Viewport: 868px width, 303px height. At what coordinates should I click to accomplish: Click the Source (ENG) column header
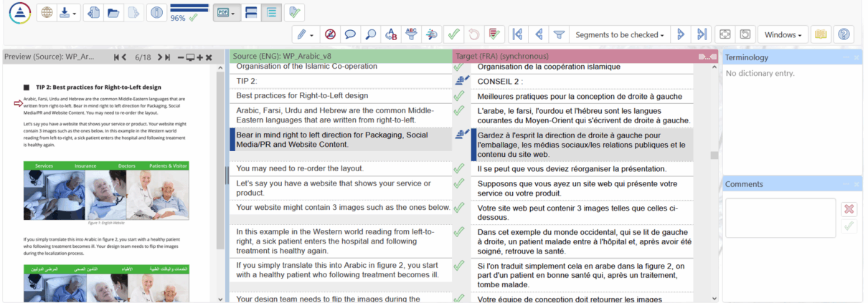[x=341, y=57]
